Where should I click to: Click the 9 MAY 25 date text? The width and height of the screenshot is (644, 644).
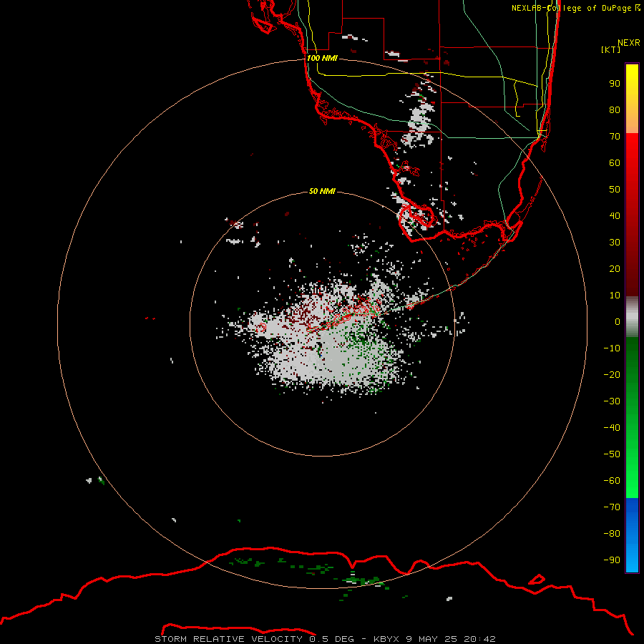[432, 639]
